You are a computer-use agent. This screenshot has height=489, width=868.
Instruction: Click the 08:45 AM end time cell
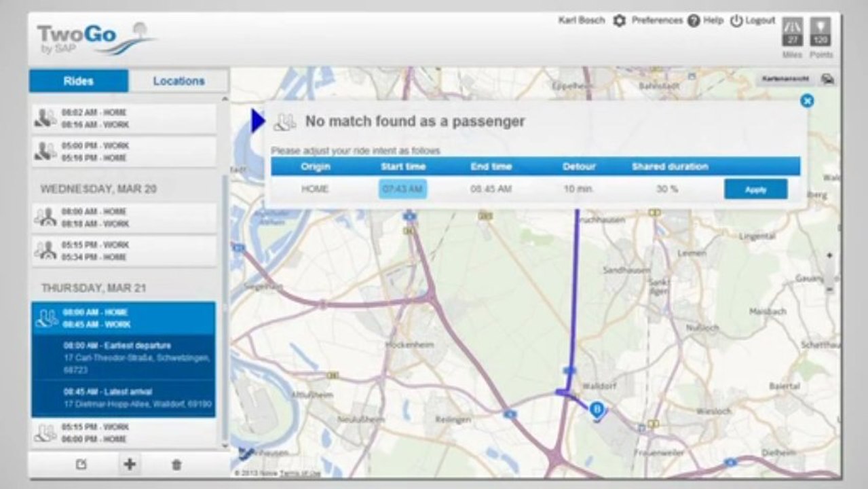[x=491, y=189]
